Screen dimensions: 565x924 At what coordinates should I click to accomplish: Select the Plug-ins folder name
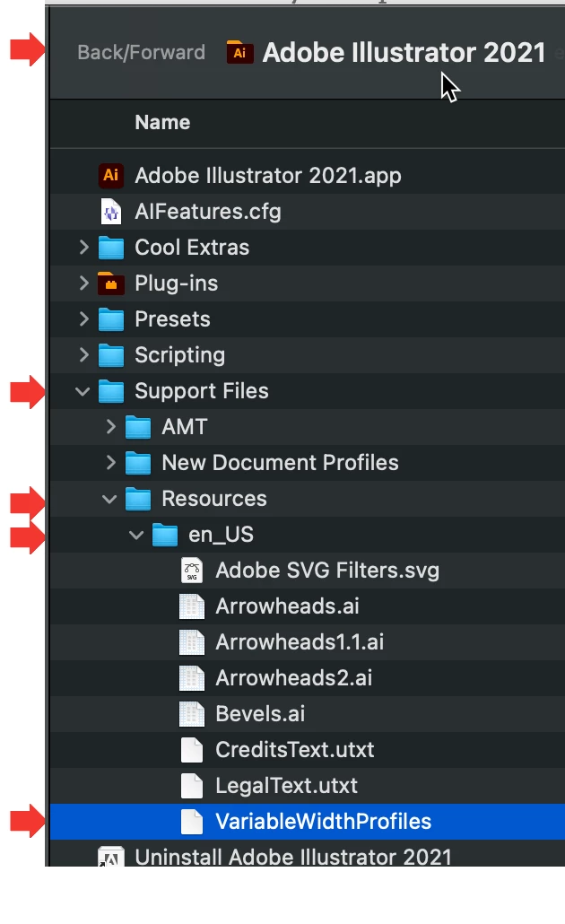pyautogui.click(x=176, y=283)
